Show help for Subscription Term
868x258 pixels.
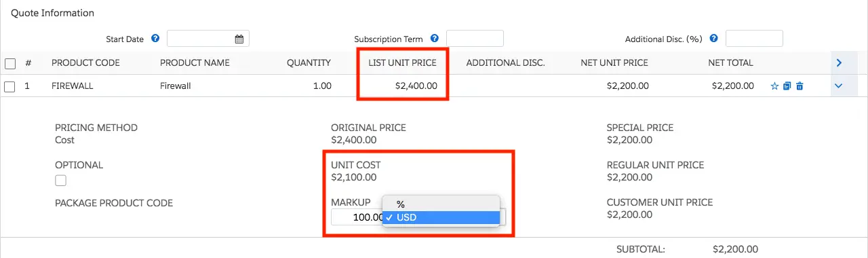coord(435,39)
